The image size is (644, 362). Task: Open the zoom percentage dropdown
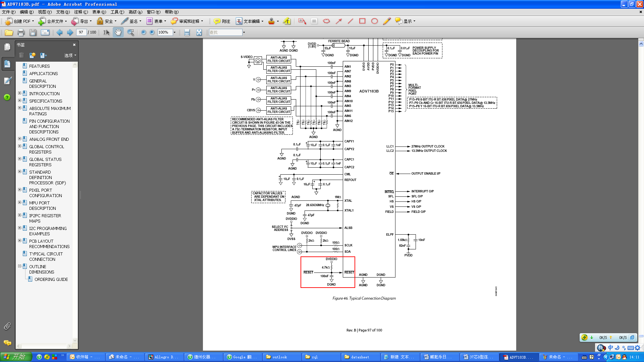click(x=174, y=33)
